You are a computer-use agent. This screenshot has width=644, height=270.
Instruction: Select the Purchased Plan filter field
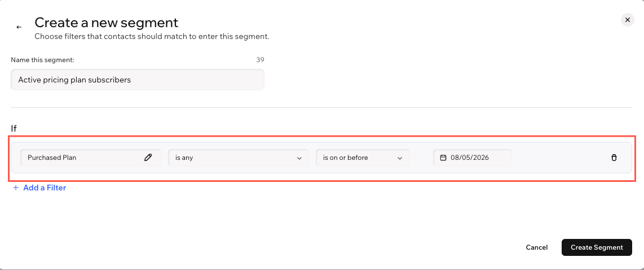pyautogui.click(x=90, y=158)
